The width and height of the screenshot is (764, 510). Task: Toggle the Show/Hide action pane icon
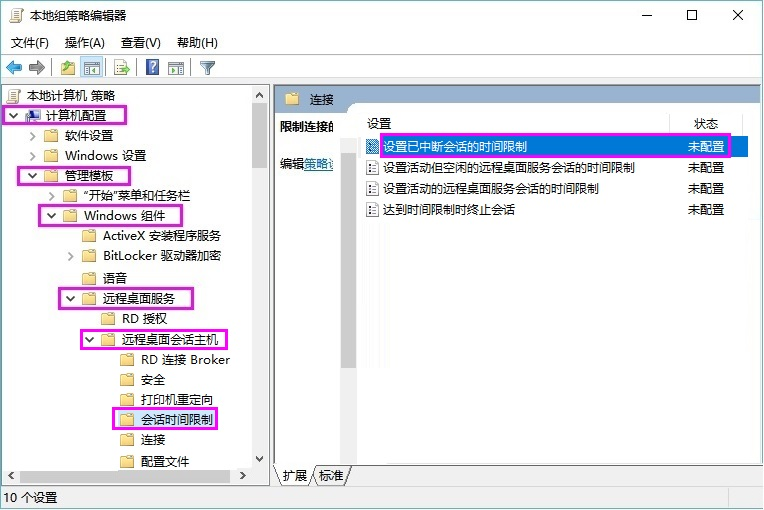176,68
